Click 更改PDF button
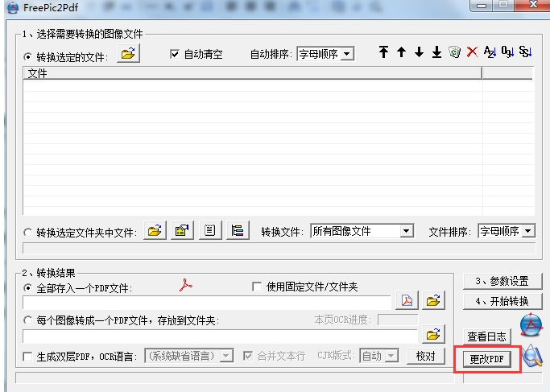This screenshot has width=550, height=392. pos(487,359)
